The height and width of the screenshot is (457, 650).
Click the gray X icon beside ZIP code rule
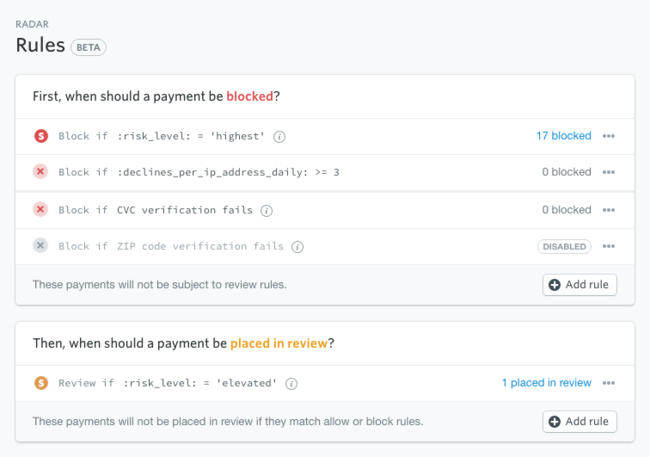pos(41,246)
